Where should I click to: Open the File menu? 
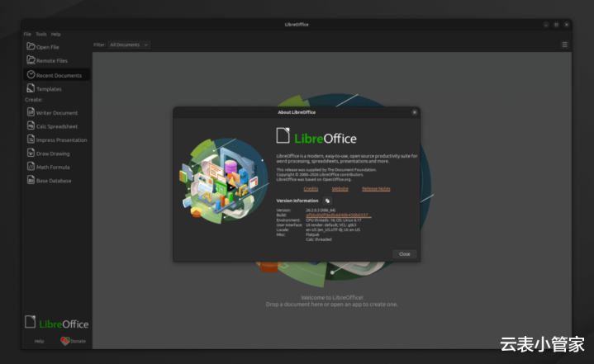(27, 34)
